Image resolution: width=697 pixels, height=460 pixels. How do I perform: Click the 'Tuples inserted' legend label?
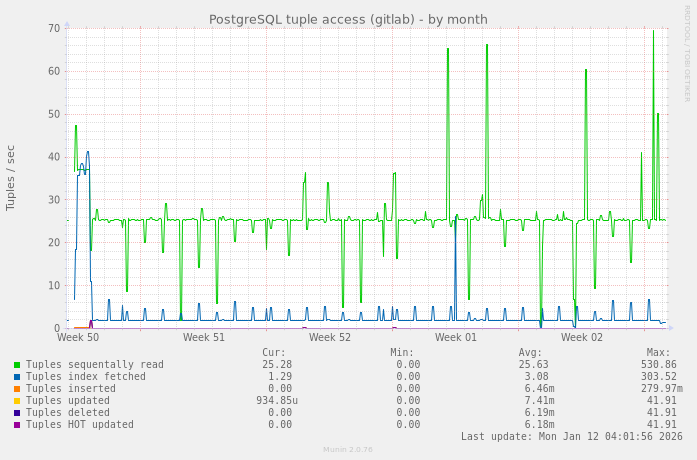pyautogui.click(x=71, y=388)
